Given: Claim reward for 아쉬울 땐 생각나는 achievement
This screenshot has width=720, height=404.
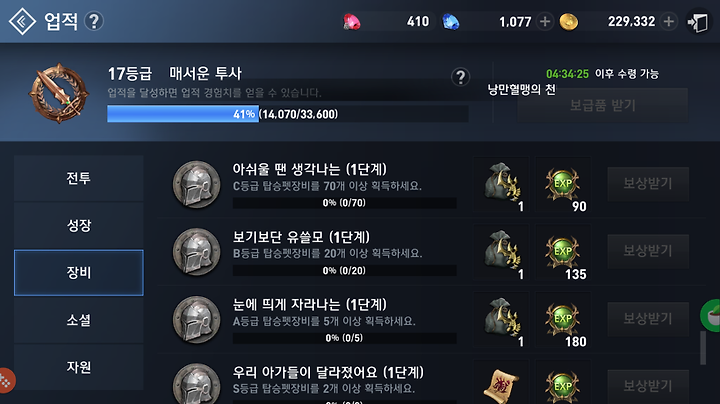Looking at the screenshot, I should [x=648, y=184].
